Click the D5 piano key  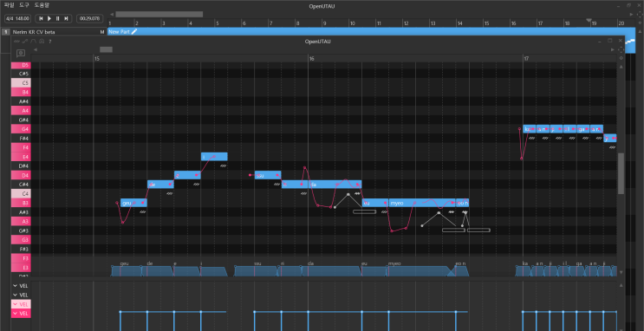point(21,65)
